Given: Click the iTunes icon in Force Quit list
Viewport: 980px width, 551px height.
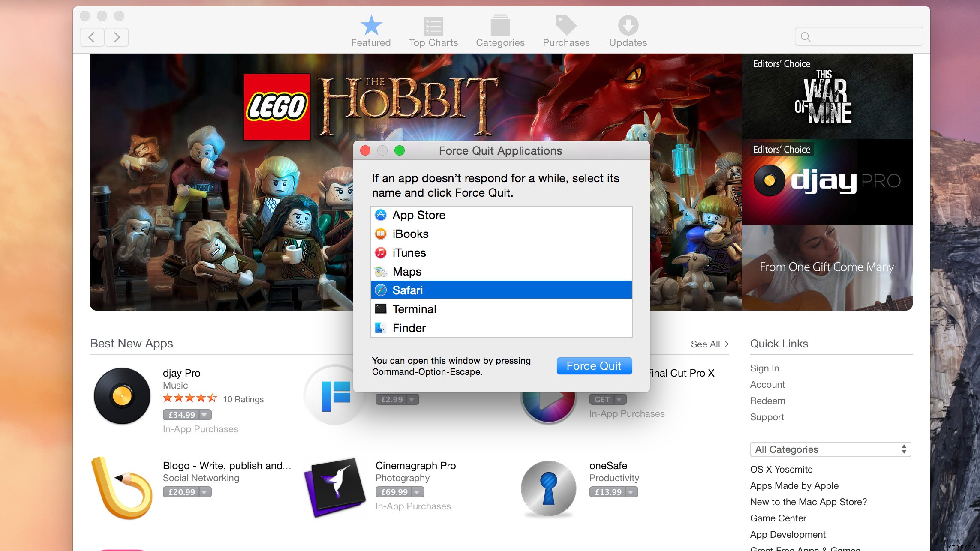Looking at the screenshot, I should pos(380,252).
